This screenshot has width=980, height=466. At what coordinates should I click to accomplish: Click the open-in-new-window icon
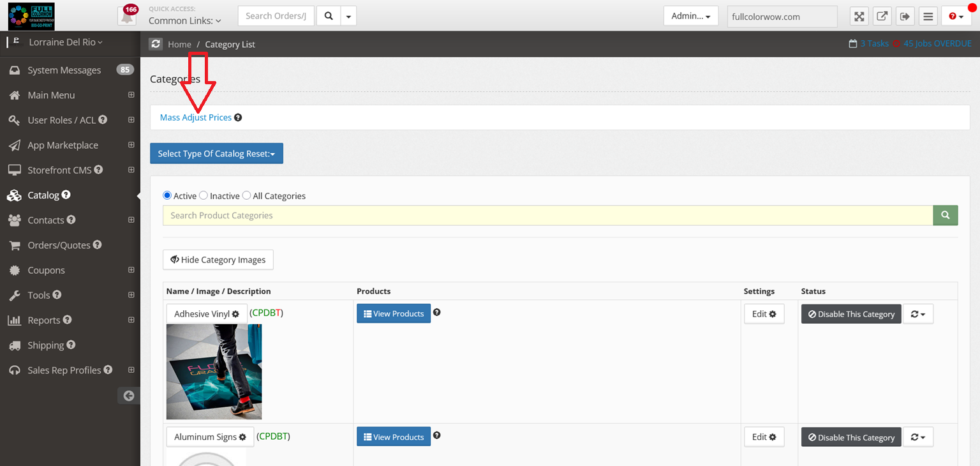(x=882, y=17)
